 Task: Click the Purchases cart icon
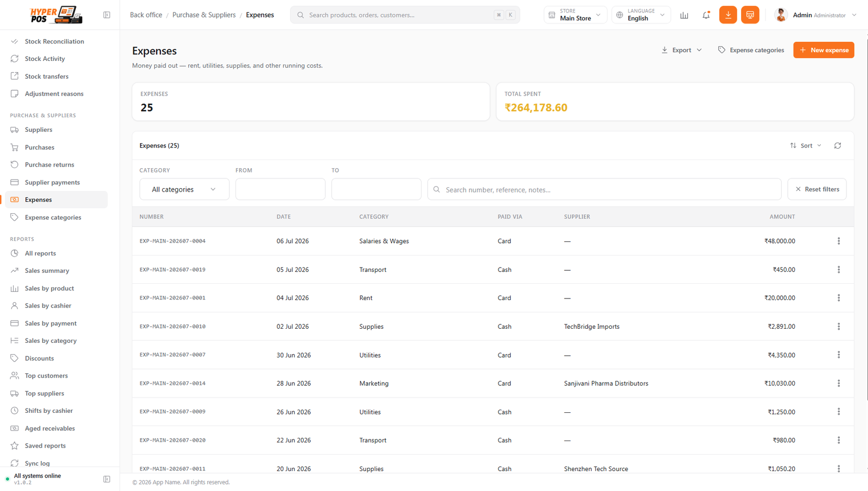15,147
